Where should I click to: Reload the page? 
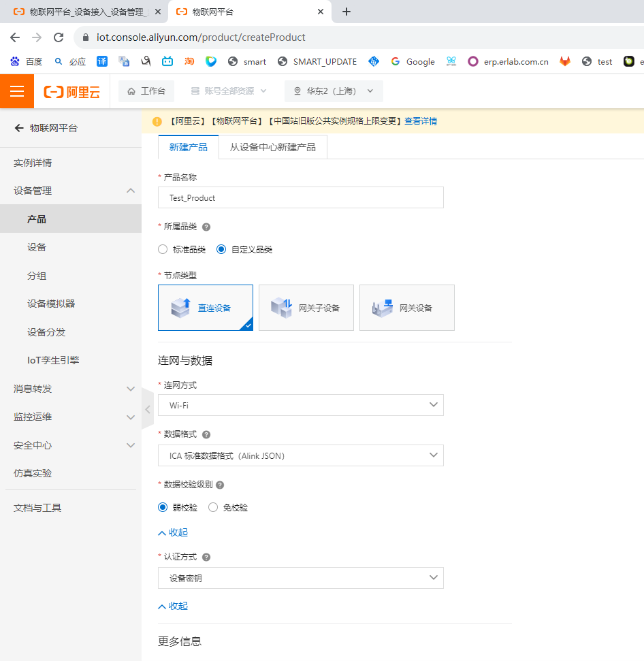click(x=59, y=37)
